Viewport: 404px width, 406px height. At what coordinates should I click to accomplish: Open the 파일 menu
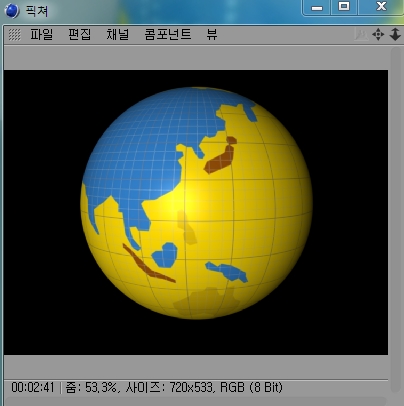point(42,34)
